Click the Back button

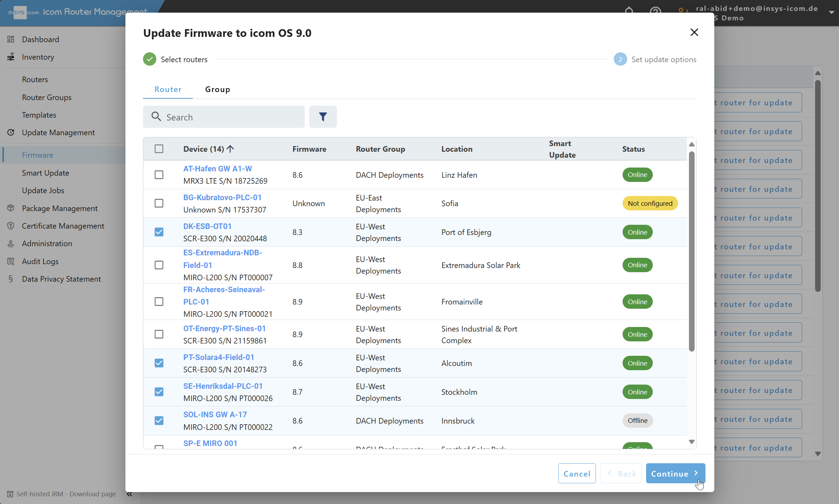coord(621,473)
